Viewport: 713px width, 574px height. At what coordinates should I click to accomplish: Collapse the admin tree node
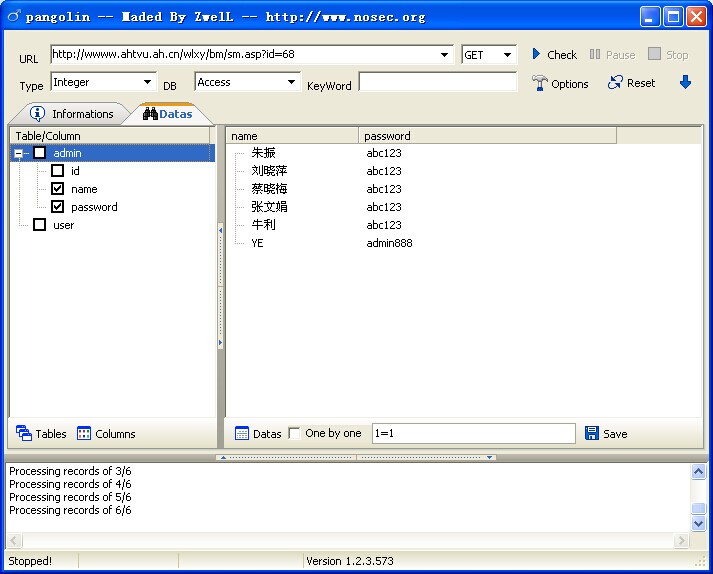pos(18,153)
